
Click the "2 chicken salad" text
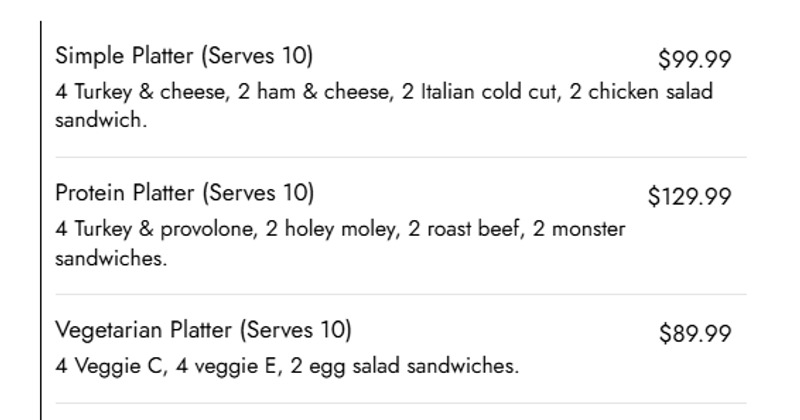coord(641,92)
